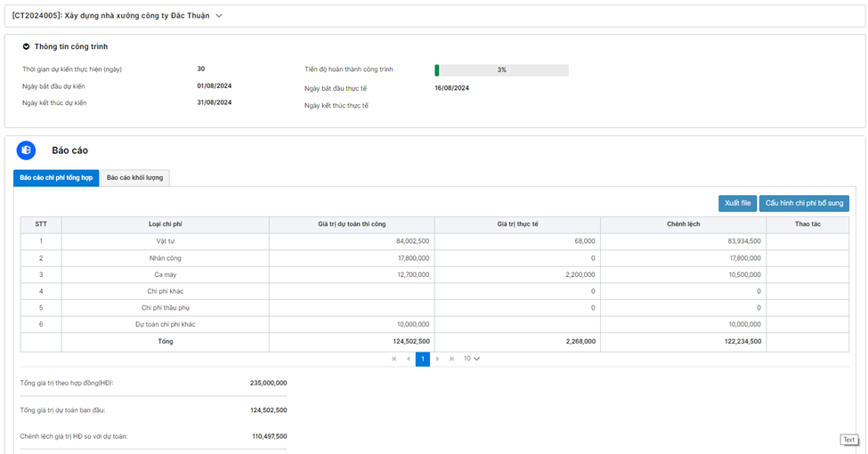Click the Thao tác column header
This screenshot has height=454, width=868.
pyautogui.click(x=807, y=224)
